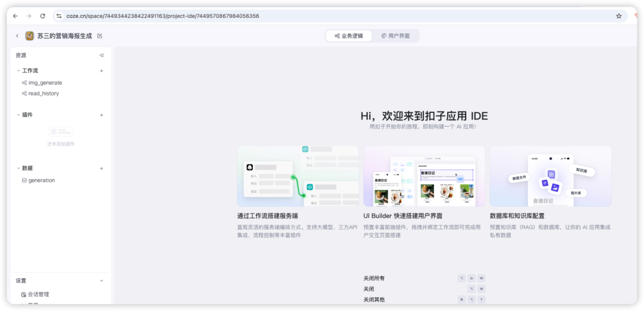This screenshot has height=311, width=644.
Task: Click the 通过工作流搭建服务端 card image
Action: pos(298,176)
